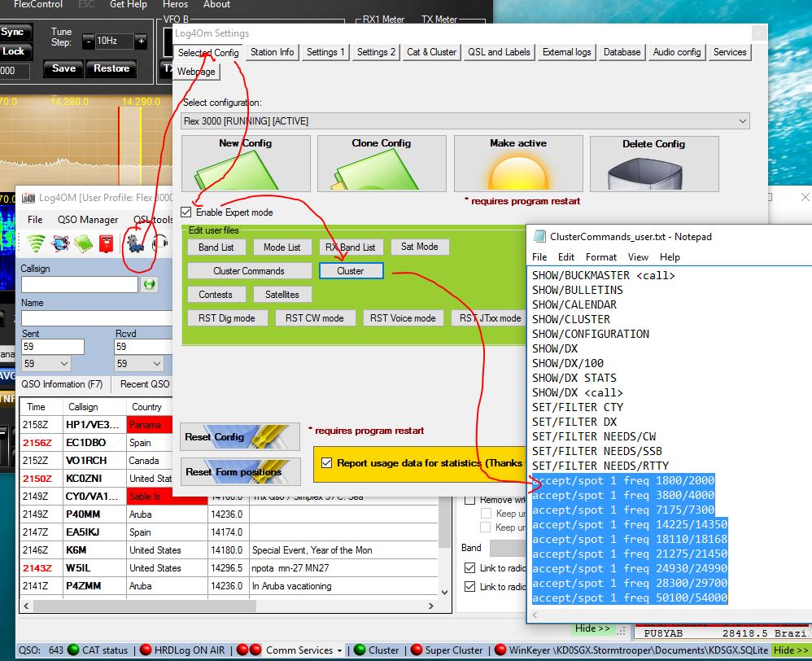
Task: Open Notepad Format menu
Action: pos(600,257)
